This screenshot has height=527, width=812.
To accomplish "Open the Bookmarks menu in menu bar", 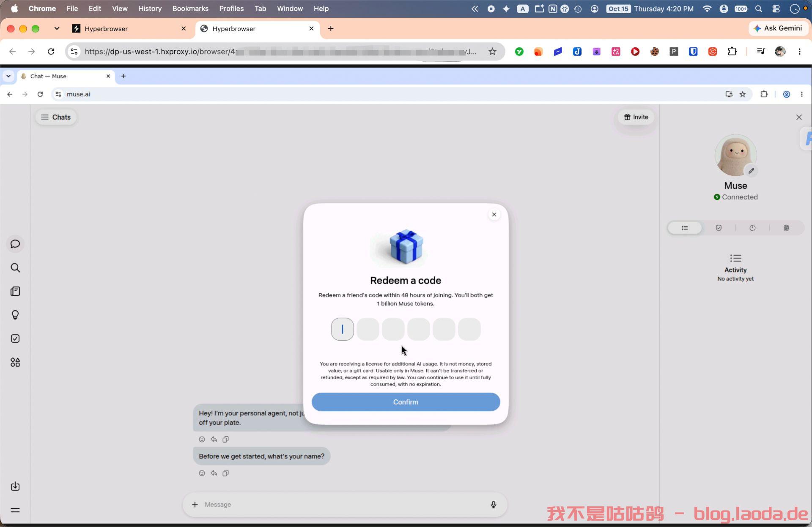I will click(x=190, y=8).
